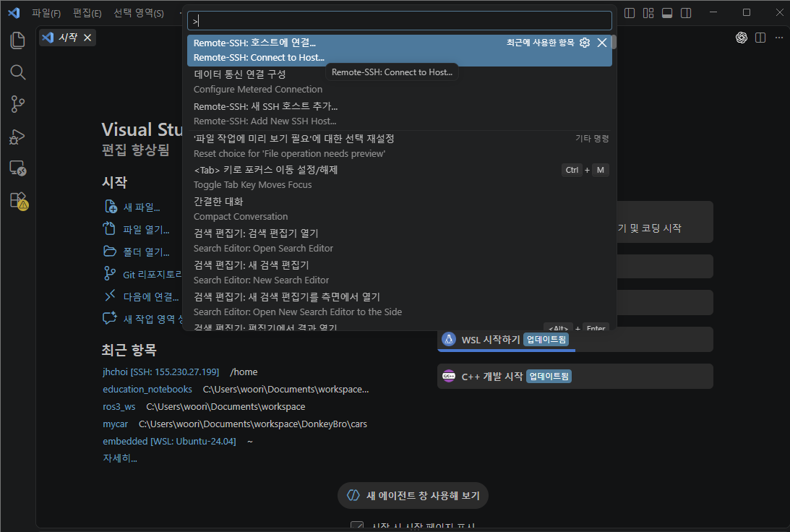This screenshot has height=532, width=790.
Task: Click the 폴더 열기... link
Action: (x=146, y=252)
